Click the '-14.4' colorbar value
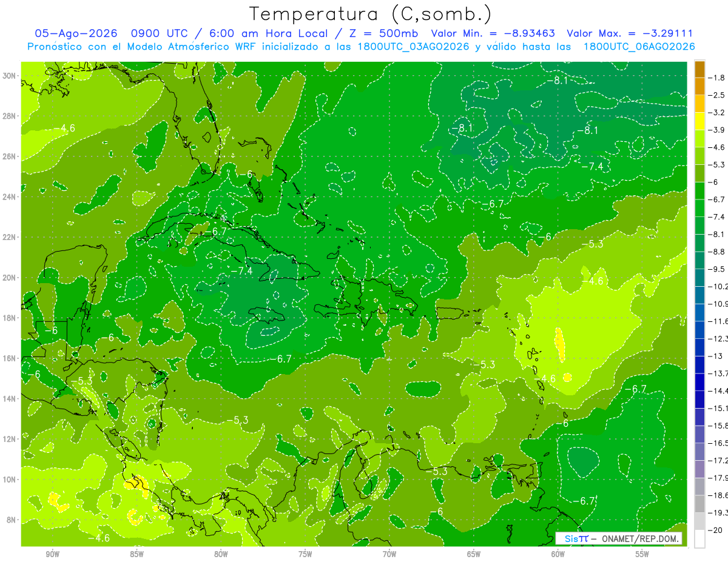The height and width of the screenshot is (562, 728). [718, 390]
